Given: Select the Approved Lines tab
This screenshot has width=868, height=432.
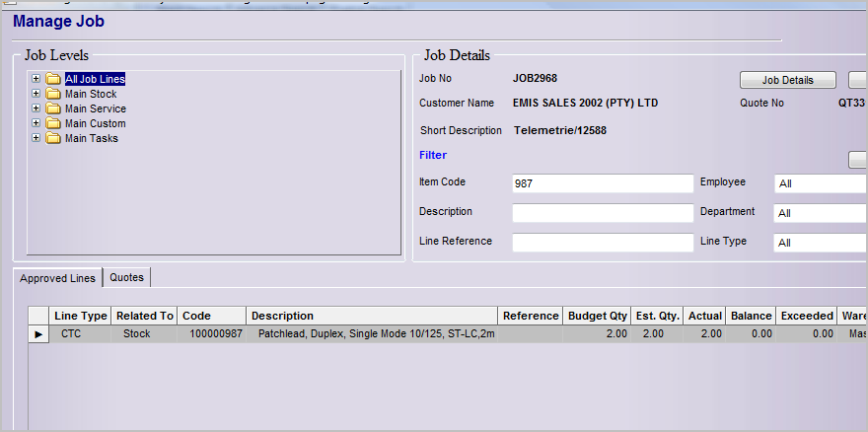Looking at the screenshot, I should coord(58,278).
